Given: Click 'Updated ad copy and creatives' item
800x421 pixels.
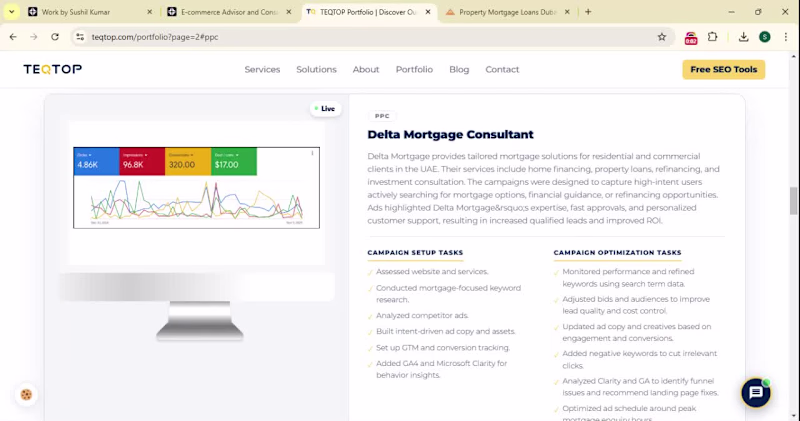Looking at the screenshot, I should click(637, 332).
